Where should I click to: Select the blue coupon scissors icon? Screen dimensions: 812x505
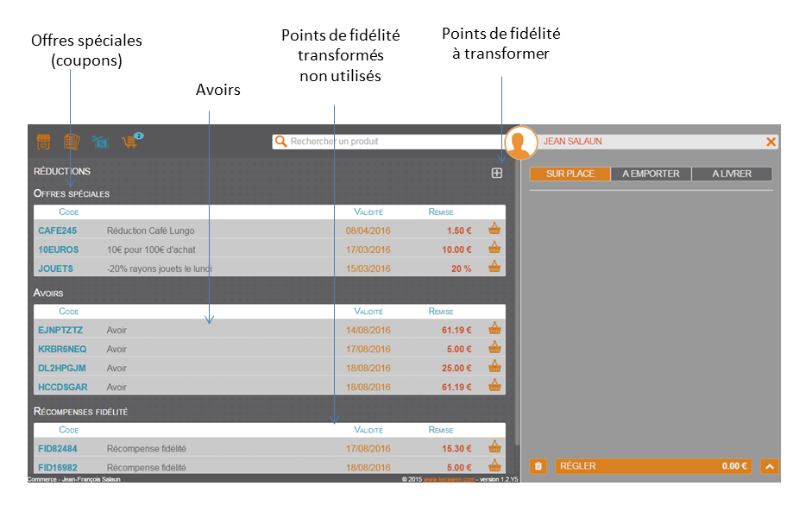100,142
